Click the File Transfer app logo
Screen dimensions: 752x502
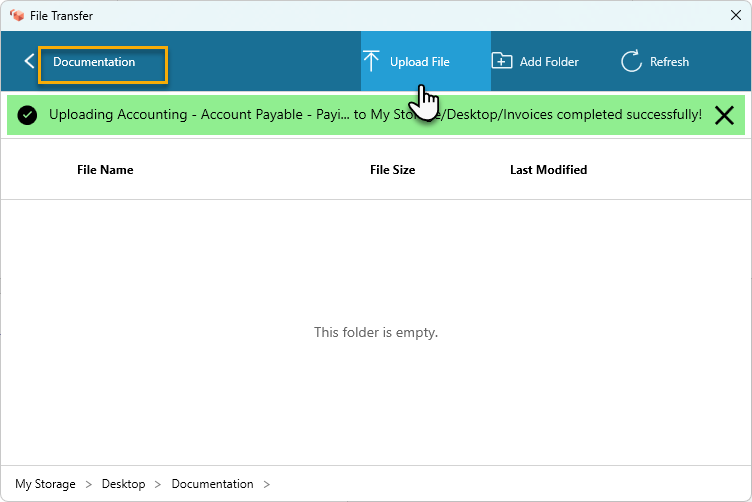(17, 15)
